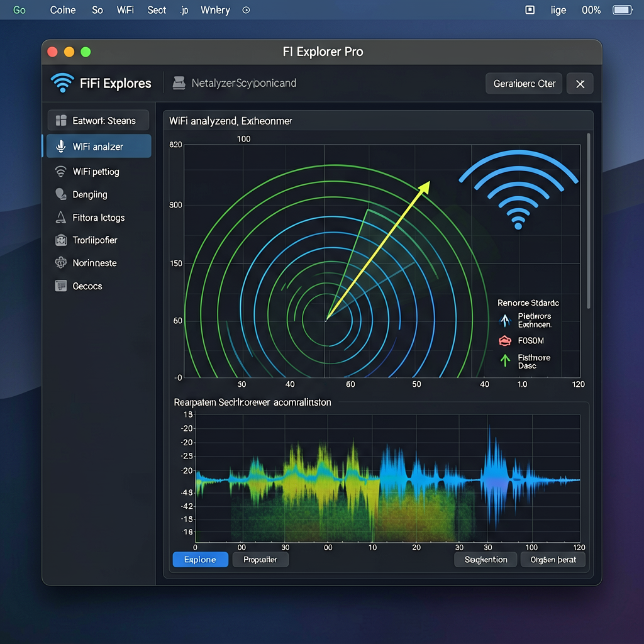
Task: Click the WiFi analzer microphone icon
Action: pyautogui.click(x=61, y=146)
